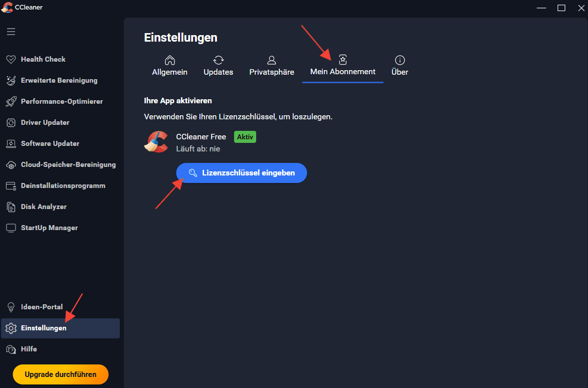588x388 pixels.
Task: Maximize the CCleaner window
Action: pos(561,8)
